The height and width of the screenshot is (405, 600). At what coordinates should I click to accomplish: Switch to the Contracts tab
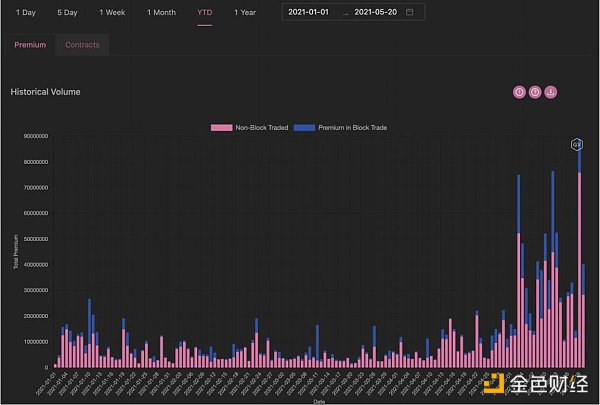[x=82, y=45]
